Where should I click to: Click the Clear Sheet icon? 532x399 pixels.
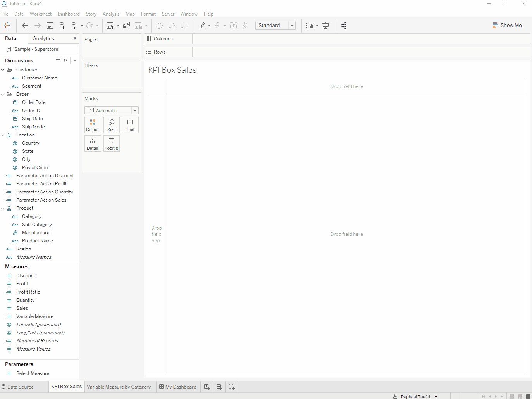(138, 26)
